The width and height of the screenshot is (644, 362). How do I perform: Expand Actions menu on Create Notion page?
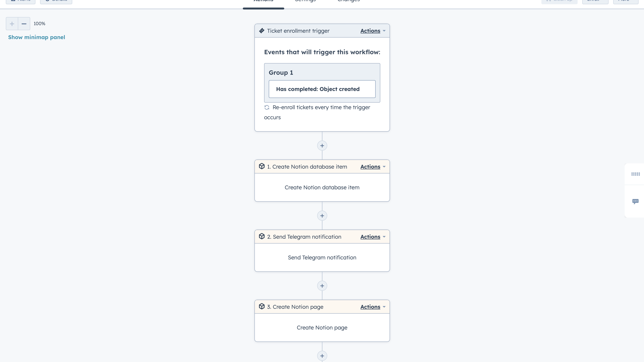373,307
